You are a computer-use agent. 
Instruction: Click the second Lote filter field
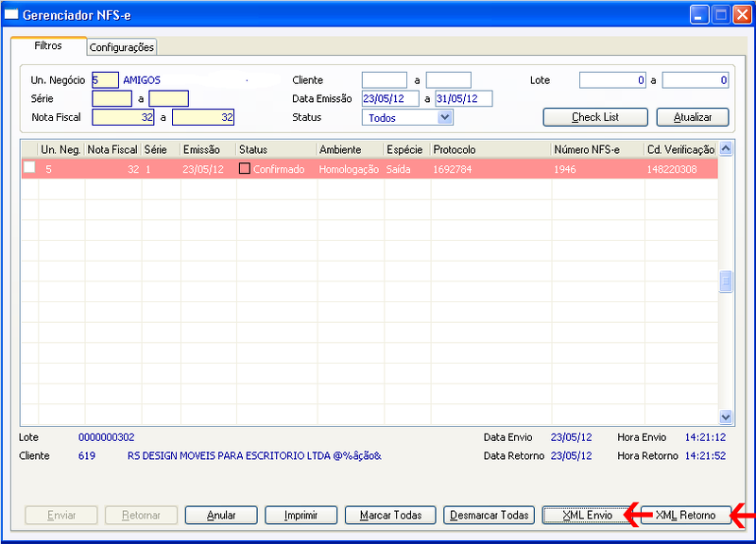tap(696, 80)
